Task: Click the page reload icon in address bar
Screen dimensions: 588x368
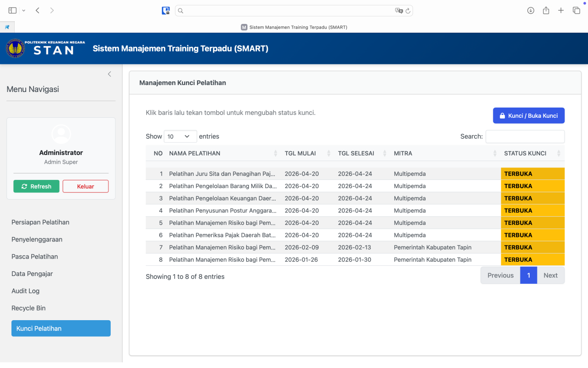Action: pos(407,11)
